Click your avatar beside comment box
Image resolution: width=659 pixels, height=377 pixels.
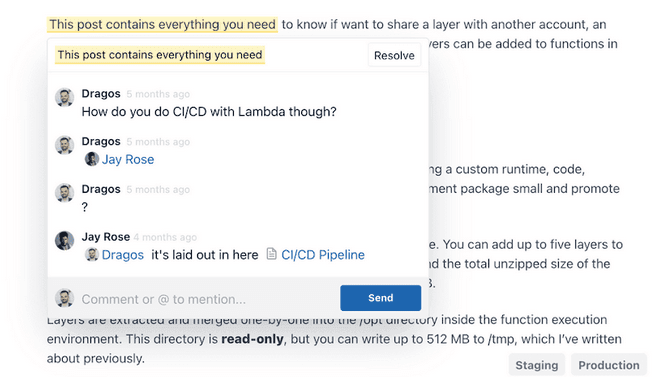point(65,298)
